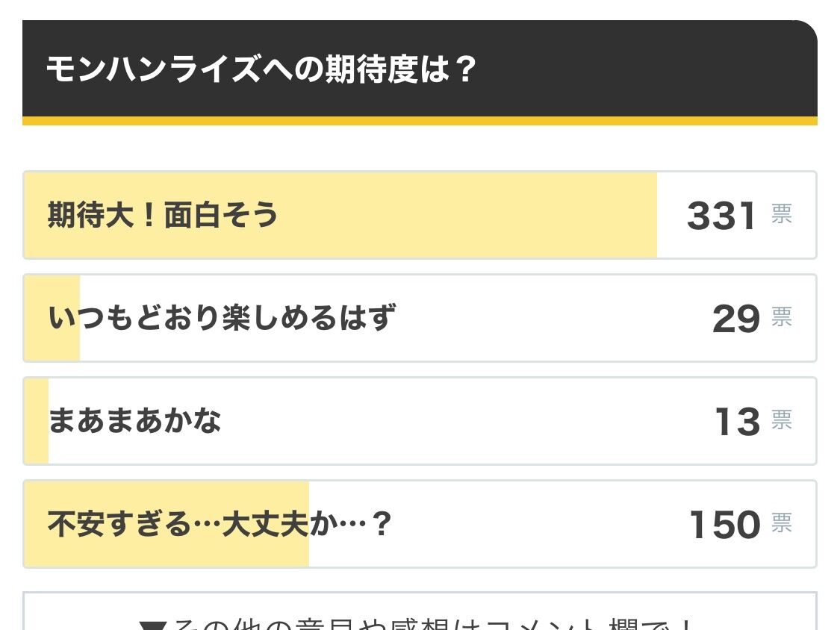The height and width of the screenshot is (630, 840).
Task: Open the コメント欄 prompt text
Action: pyautogui.click(x=423, y=624)
